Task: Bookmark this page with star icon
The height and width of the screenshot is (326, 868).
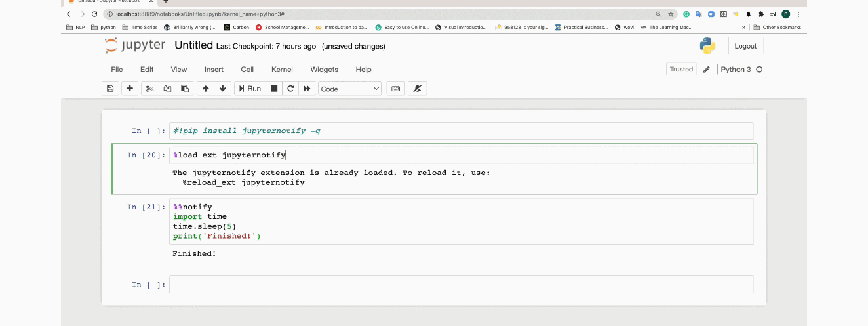Action: (x=671, y=14)
